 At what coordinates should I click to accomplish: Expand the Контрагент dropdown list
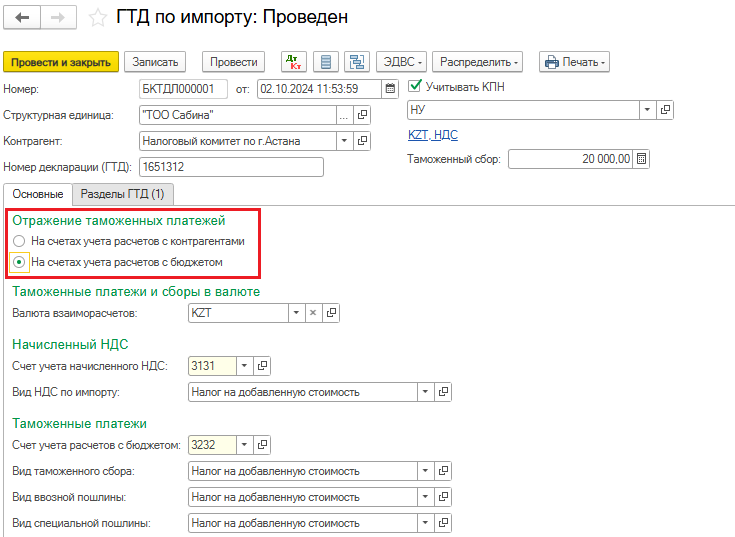pos(344,141)
